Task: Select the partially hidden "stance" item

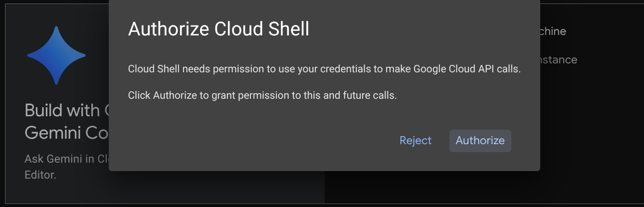Action: pos(558,60)
